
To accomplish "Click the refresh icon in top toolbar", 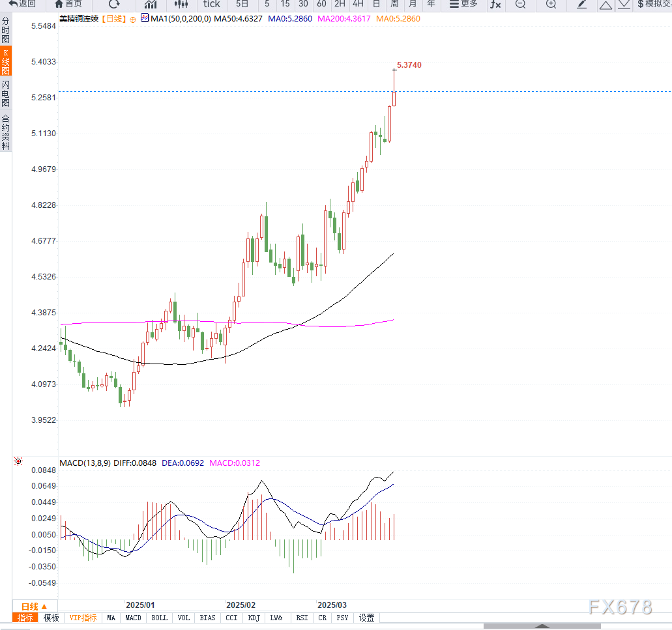I will 114,5.
